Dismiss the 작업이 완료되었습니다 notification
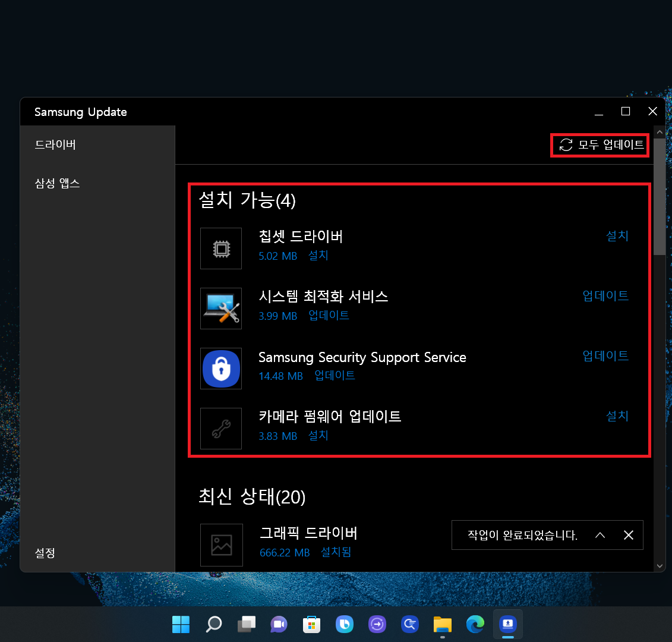672x642 pixels. (628, 535)
